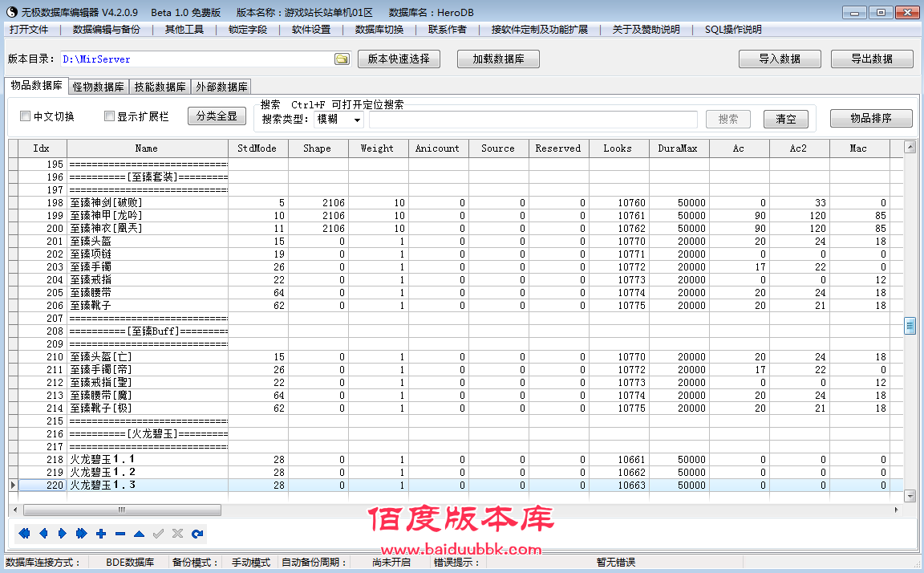
Task: Open the 数据库切换 menu
Action: [x=379, y=30]
